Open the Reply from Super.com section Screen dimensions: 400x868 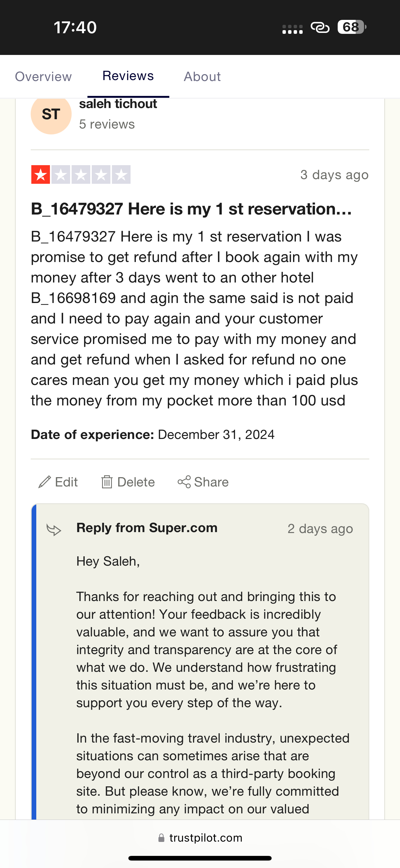[147, 528]
